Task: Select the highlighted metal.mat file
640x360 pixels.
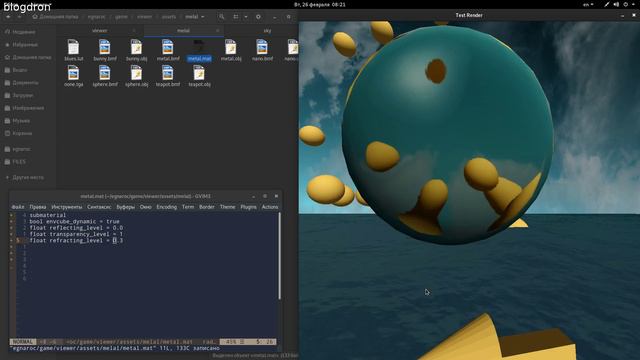Action: (x=199, y=51)
